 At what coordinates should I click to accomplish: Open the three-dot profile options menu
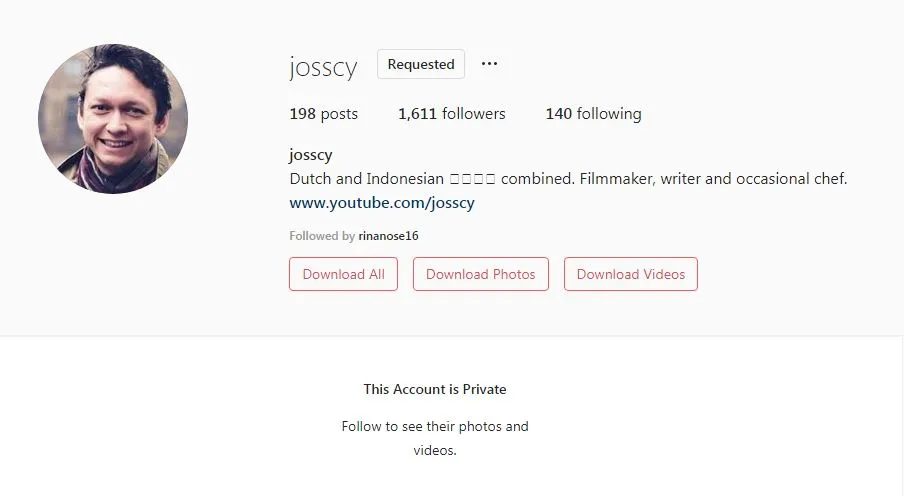point(489,64)
